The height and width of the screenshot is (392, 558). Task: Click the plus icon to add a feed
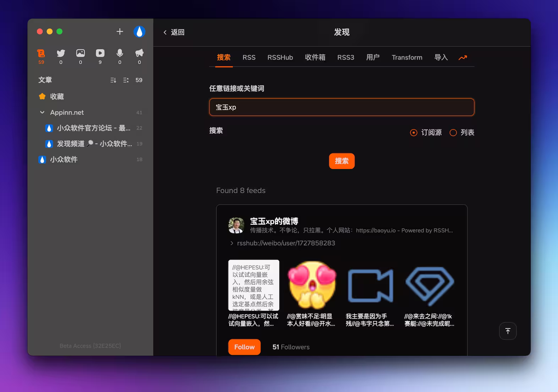(120, 32)
